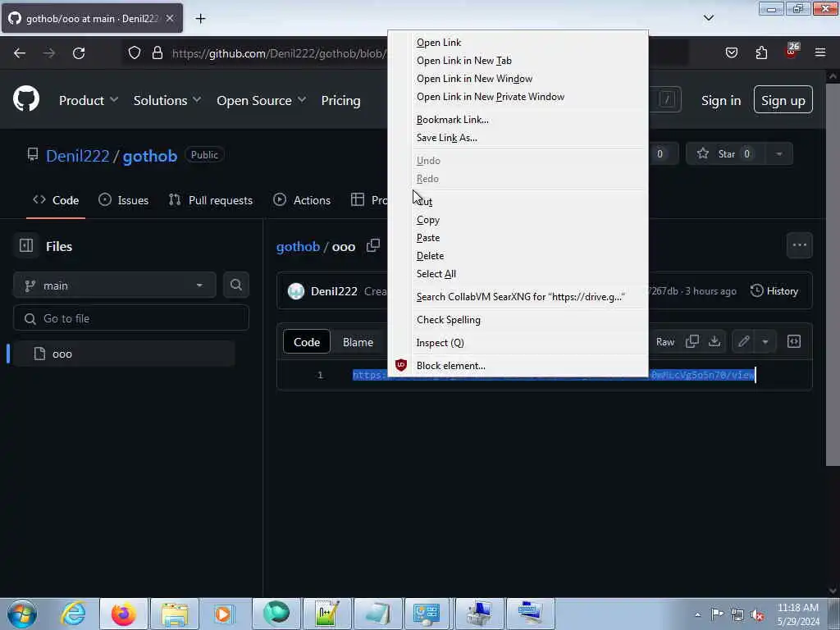The width and height of the screenshot is (840, 630).
Task: Open Windows Explorer folder on taskbar
Action: 175,614
